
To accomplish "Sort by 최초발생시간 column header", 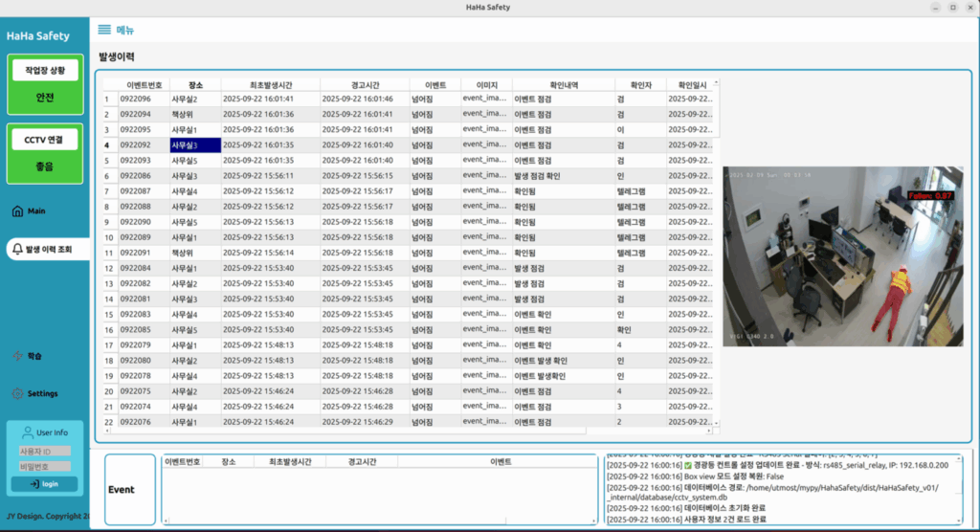I will [x=271, y=84].
